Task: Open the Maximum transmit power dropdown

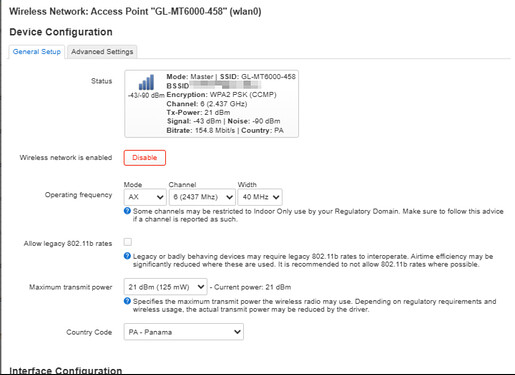Action: pos(165,287)
